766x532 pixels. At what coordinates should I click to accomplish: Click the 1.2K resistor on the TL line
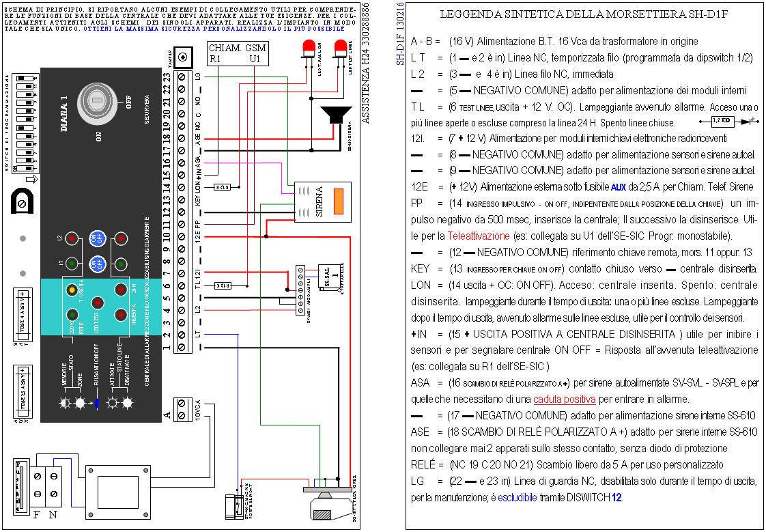click(x=223, y=285)
